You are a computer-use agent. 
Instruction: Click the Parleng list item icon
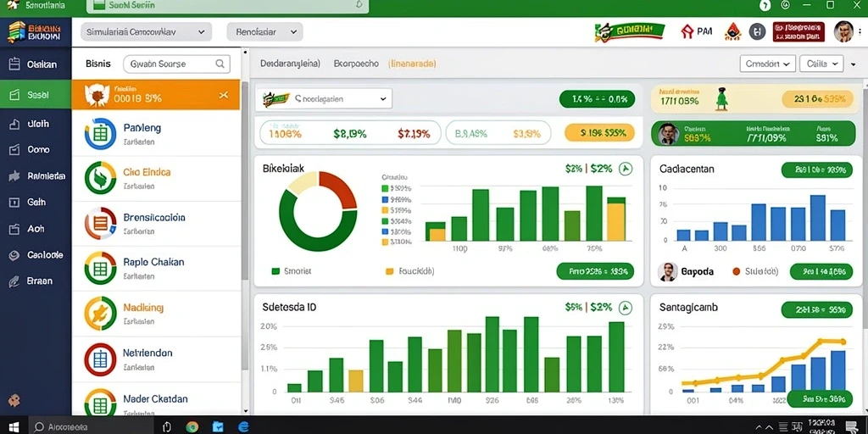click(100, 133)
